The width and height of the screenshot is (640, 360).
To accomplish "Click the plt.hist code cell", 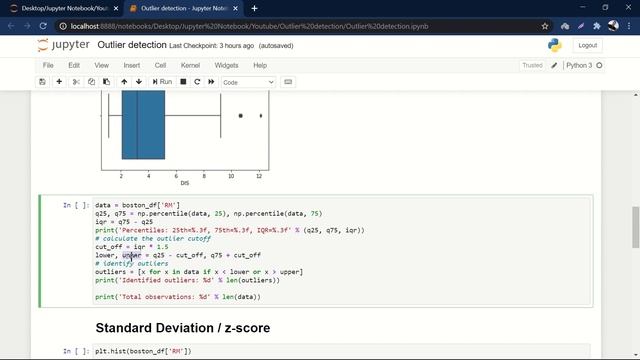I will click(341, 351).
